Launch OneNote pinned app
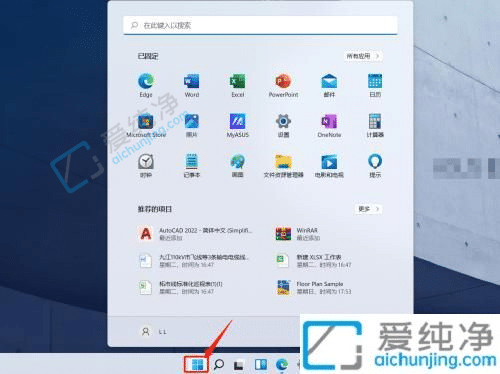500x374 pixels. (329, 126)
